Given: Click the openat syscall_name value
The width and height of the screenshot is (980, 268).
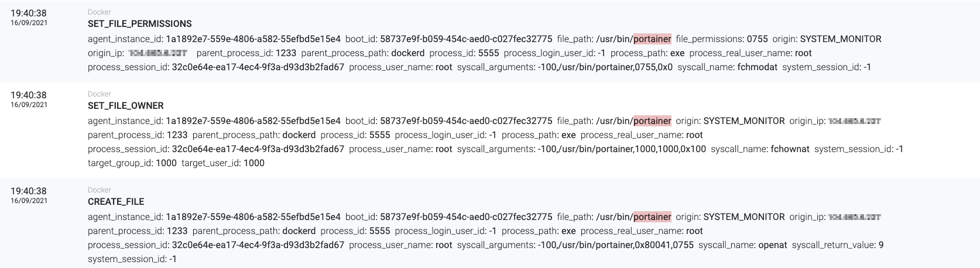Looking at the screenshot, I should click(773, 245).
